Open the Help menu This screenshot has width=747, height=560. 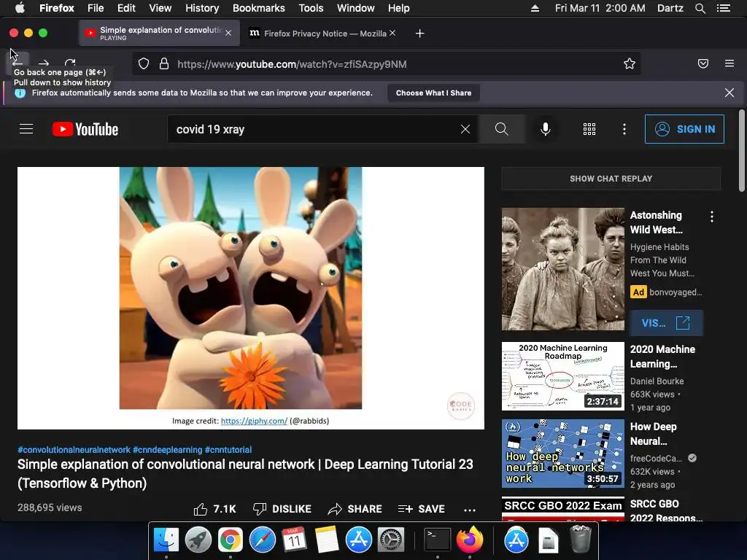point(399,8)
